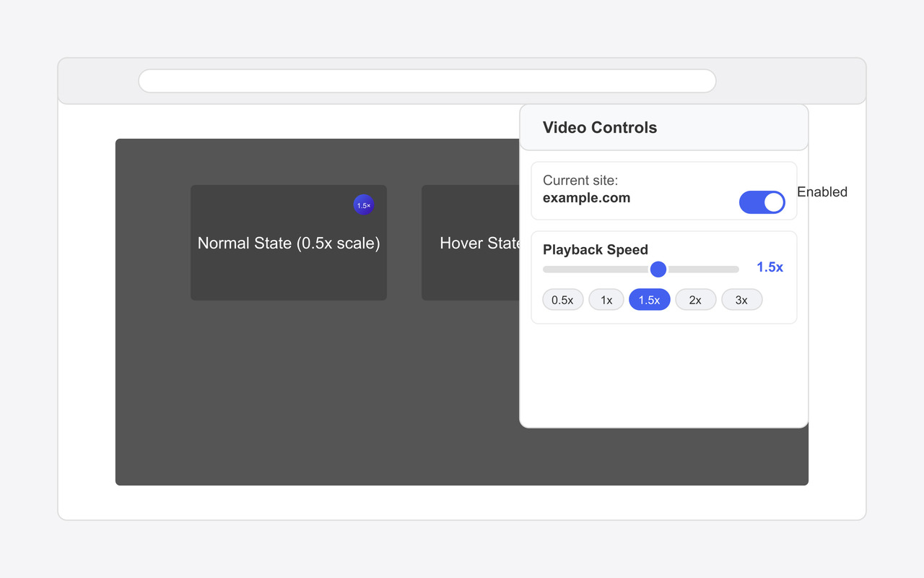Select the 3x speed preset
Image resolution: width=924 pixels, height=578 pixels.
[742, 300]
